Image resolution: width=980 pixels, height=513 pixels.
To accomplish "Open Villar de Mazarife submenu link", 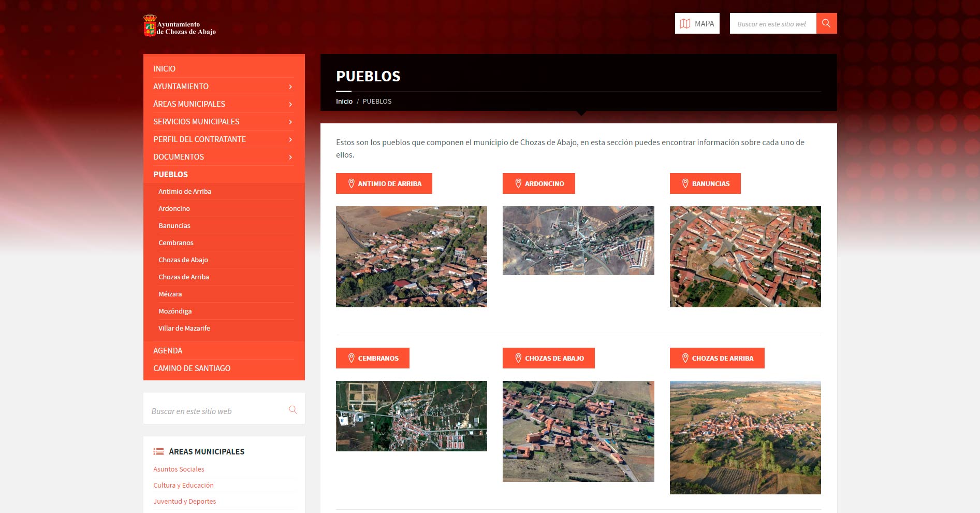I will pos(184,328).
